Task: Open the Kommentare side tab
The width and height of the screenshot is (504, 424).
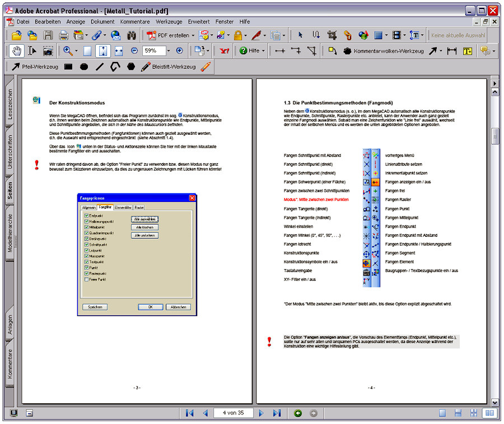Action: coord(10,364)
